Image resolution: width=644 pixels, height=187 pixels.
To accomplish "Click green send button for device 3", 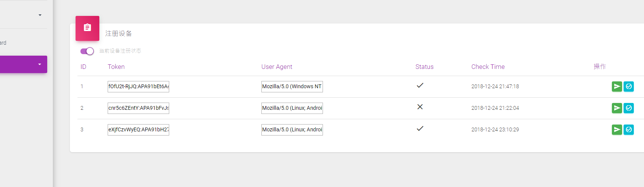I will click(x=617, y=130).
